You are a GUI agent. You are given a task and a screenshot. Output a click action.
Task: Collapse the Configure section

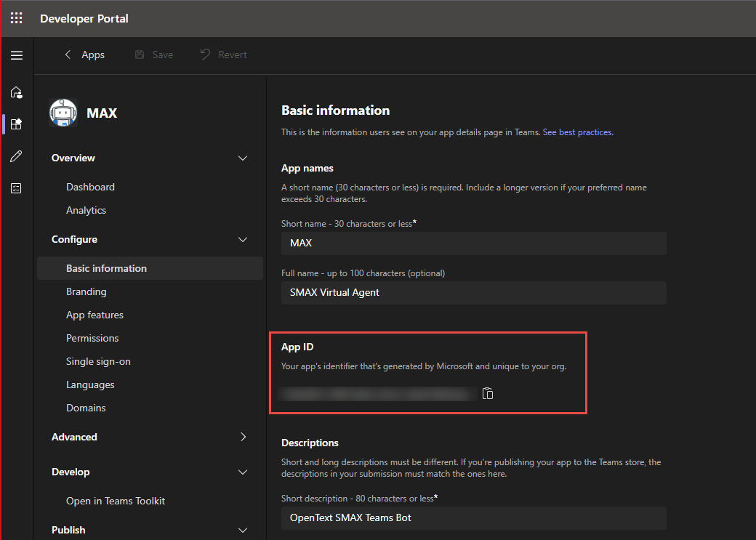click(243, 239)
